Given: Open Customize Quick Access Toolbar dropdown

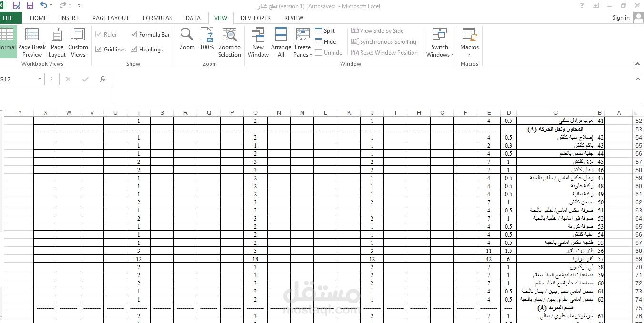Looking at the screenshot, I should pyautogui.click(x=79, y=6).
